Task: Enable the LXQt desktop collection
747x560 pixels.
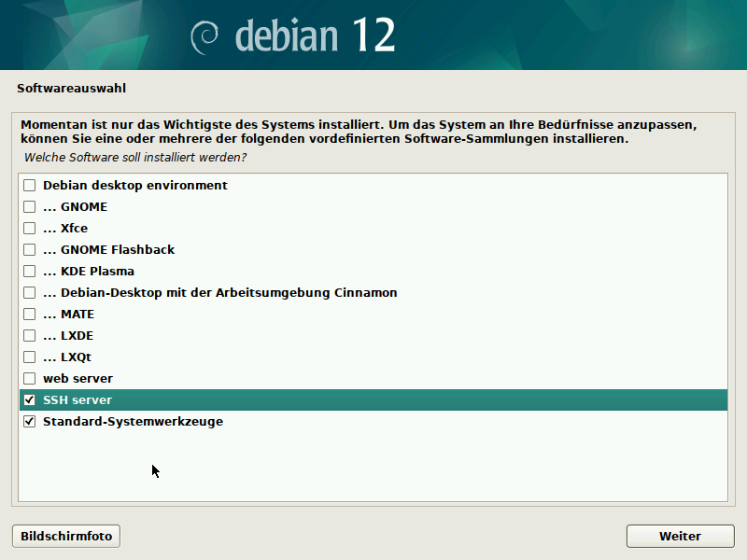Action: 29,357
